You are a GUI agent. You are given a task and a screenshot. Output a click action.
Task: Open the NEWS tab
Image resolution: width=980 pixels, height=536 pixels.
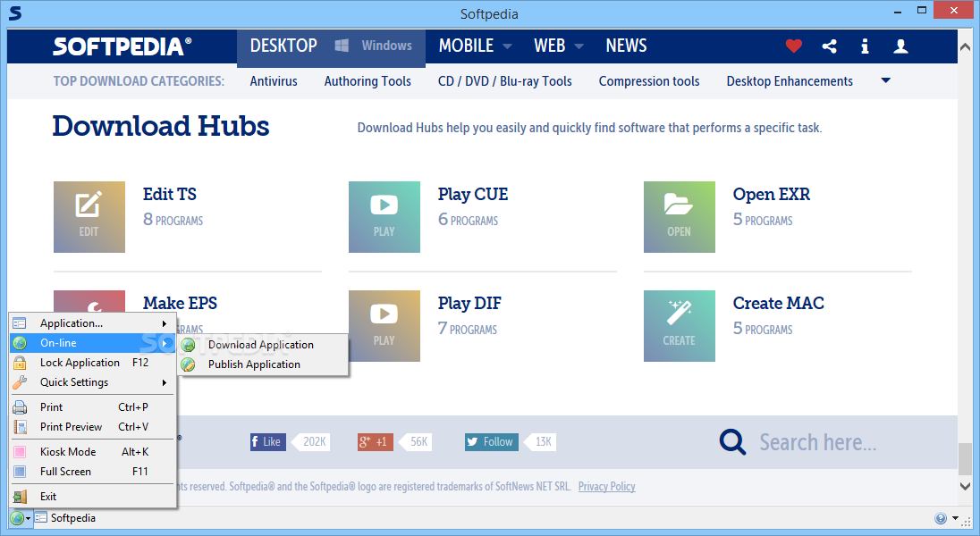coord(626,46)
